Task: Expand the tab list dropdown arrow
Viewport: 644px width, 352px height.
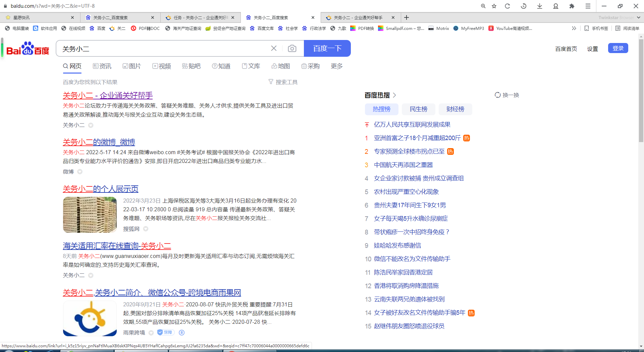Action: pyautogui.click(x=638, y=17)
